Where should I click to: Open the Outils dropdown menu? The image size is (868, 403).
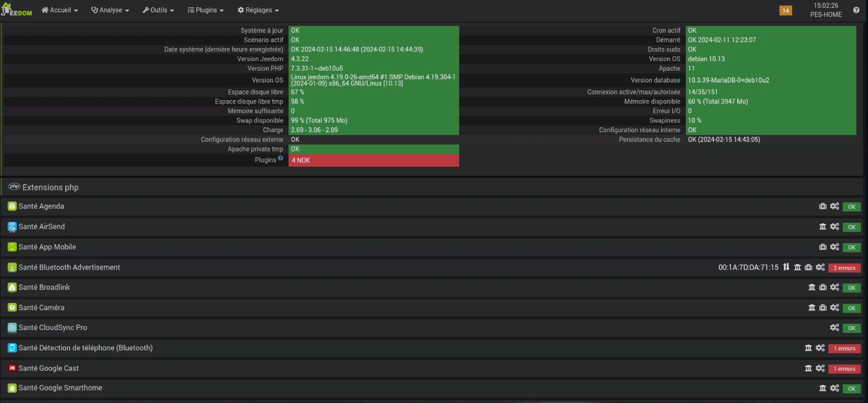(x=158, y=10)
